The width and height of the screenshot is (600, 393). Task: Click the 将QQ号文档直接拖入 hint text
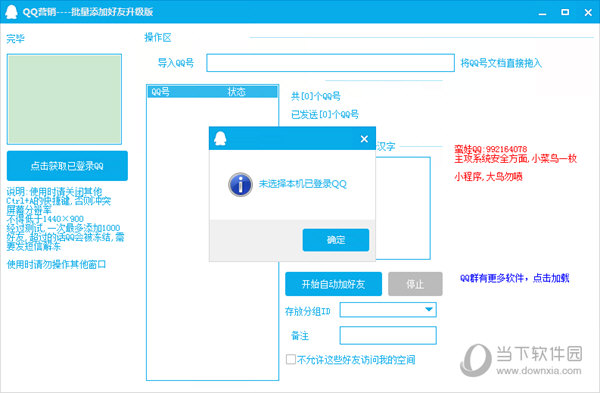(501, 63)
